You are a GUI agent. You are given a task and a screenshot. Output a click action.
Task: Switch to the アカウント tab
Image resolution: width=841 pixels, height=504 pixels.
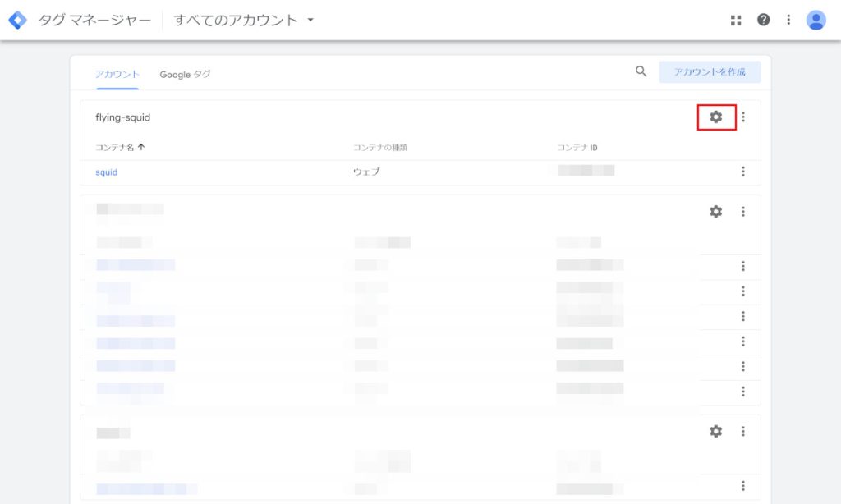pyautogui.click(x=117, y=74)
